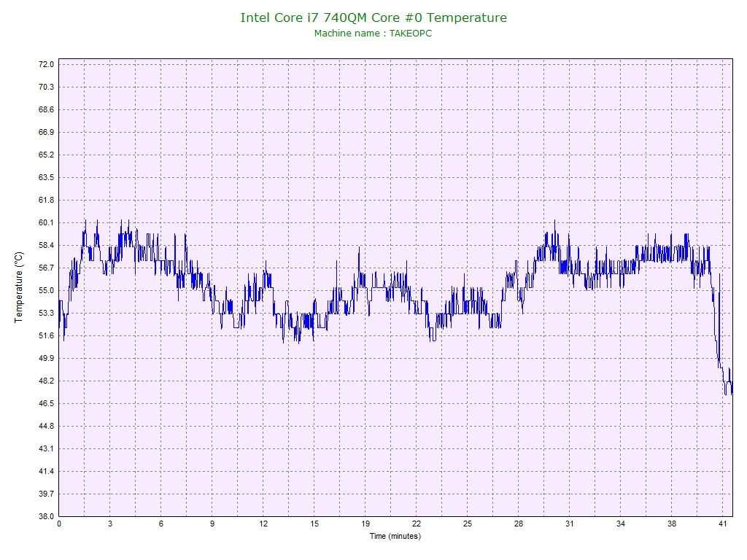Click the chart title 'Intel Core i7 740QM Core #0 Temperature'
The height and width of the screenshot is (560, 747).
coord(373,17)
